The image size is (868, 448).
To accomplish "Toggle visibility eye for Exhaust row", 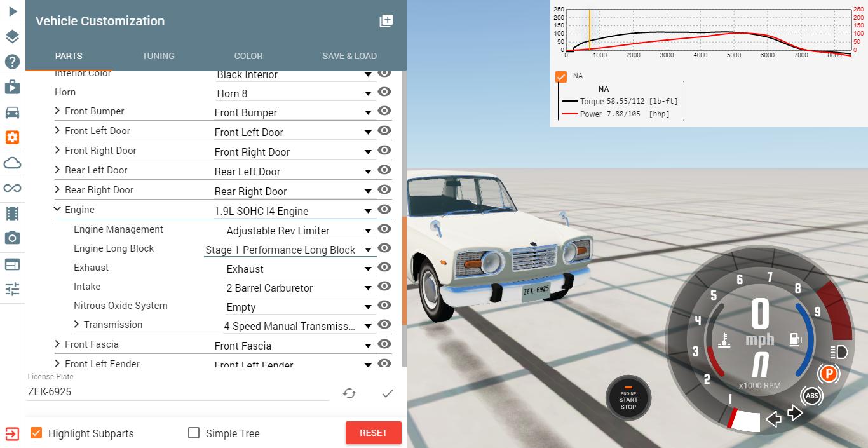I will tap(384, 267).
